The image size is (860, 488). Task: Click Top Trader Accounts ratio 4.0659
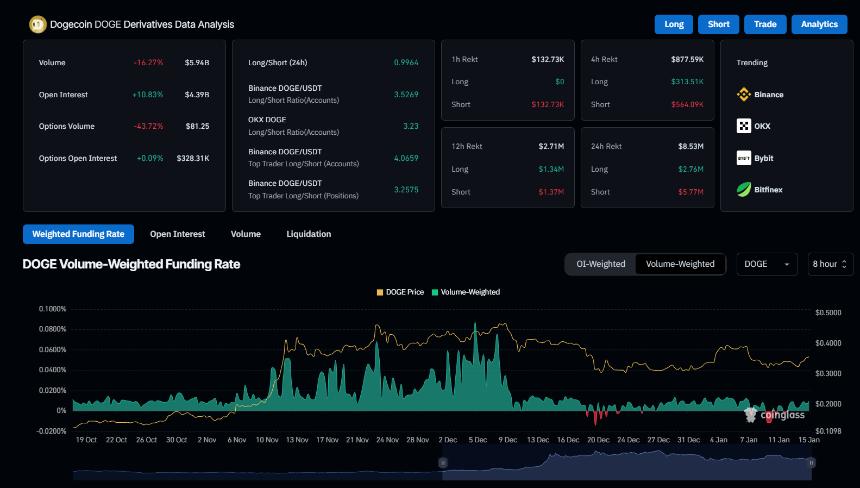coord(406,158)
